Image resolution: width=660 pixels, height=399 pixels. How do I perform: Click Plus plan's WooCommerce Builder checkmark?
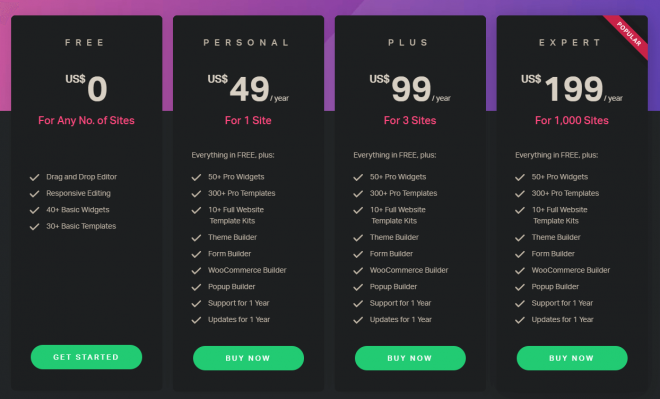pyautogui.click(x=358, y=271)
